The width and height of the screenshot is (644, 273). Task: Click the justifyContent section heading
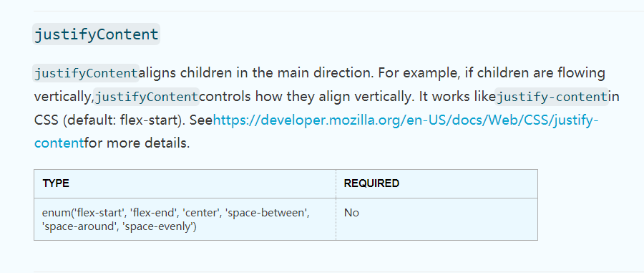[96, 34]
